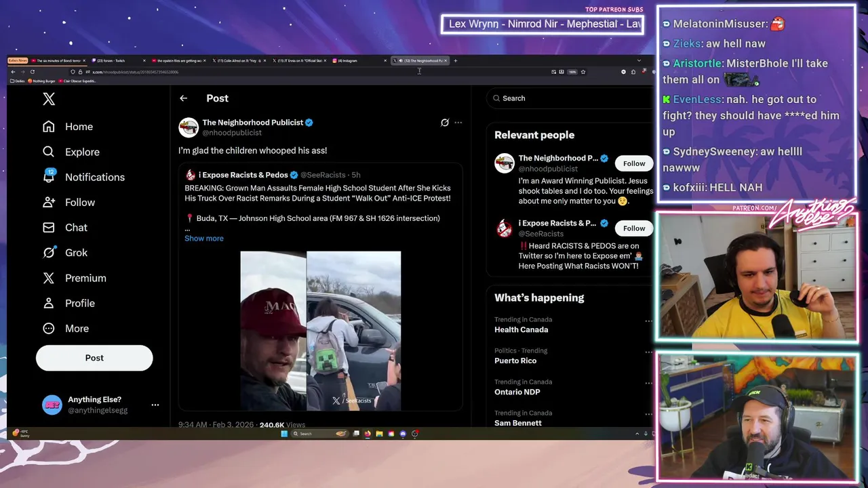The image size is (868, 488).
Task: Open the post's three-dot options menu
Action: tap(458, 123)
